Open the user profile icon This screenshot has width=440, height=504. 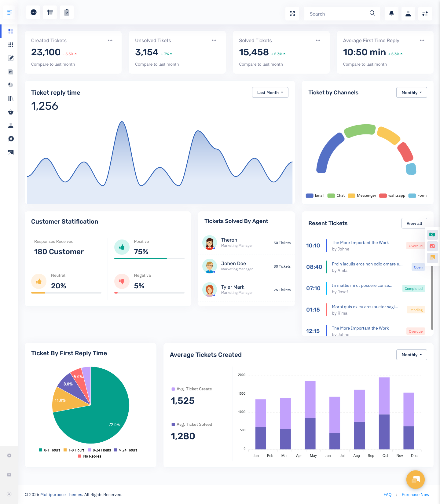pos(408,14)
